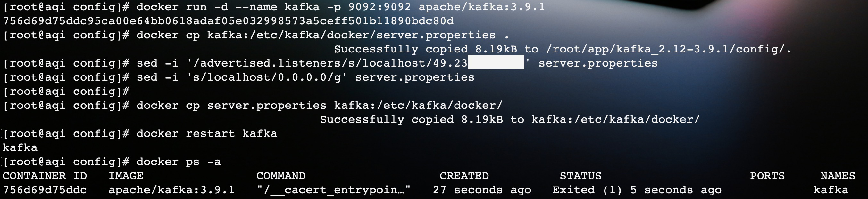
Task: Click the 'docker restart kafka' command
Action: point(206,134)
